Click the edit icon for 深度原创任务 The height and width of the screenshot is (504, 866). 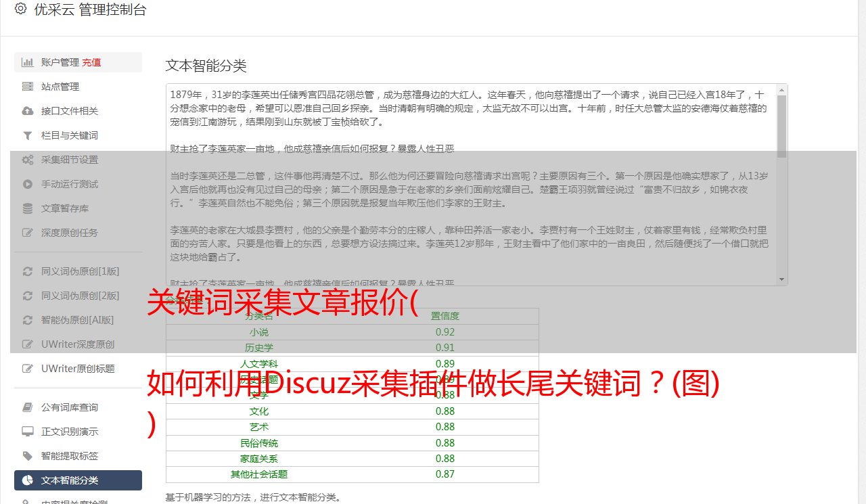point(28,233)
